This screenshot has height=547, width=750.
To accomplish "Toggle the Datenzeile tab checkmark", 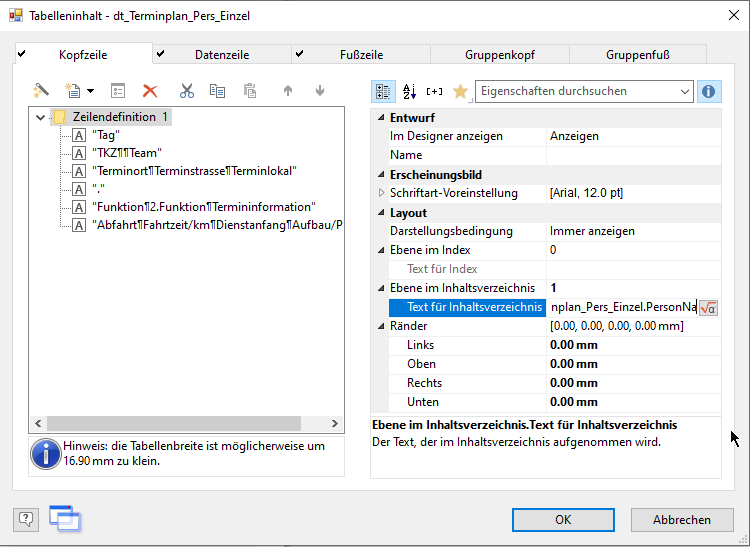I will tap(161, 54).
